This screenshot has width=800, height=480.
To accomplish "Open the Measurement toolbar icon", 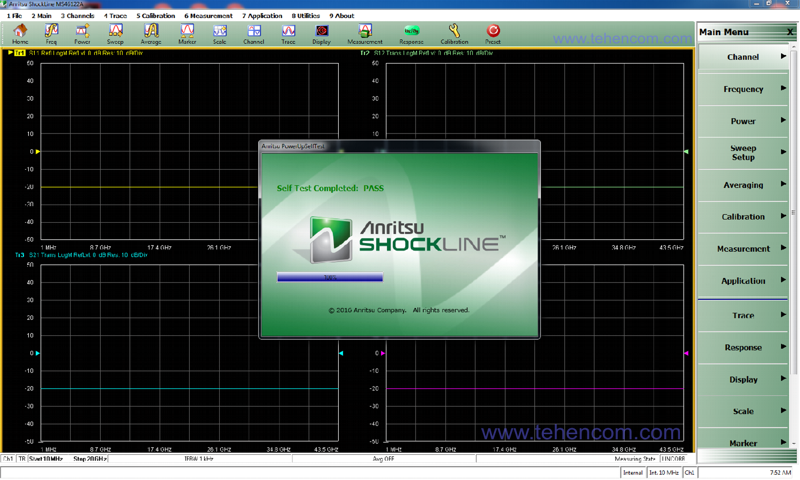I will (x=365, y=34).
